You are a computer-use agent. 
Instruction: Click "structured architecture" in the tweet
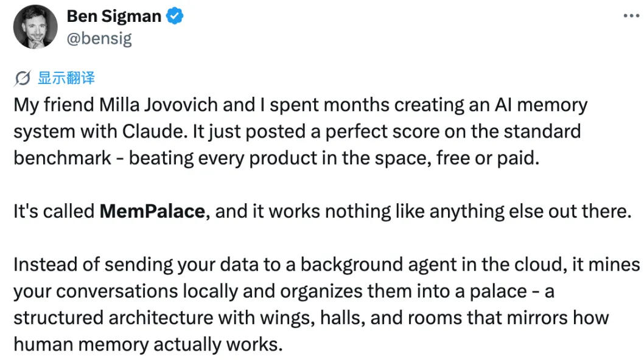pyautogui.click(x=116, y=318)
